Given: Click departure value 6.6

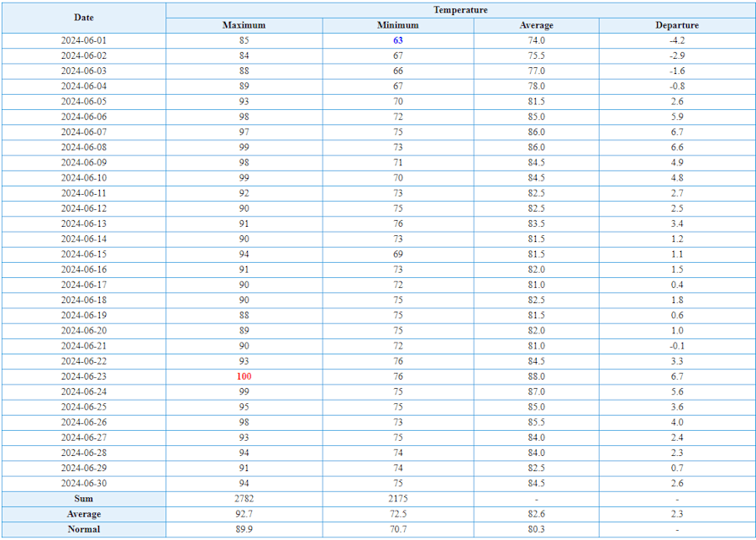Looking at the screenshot, I should (677, 148).
